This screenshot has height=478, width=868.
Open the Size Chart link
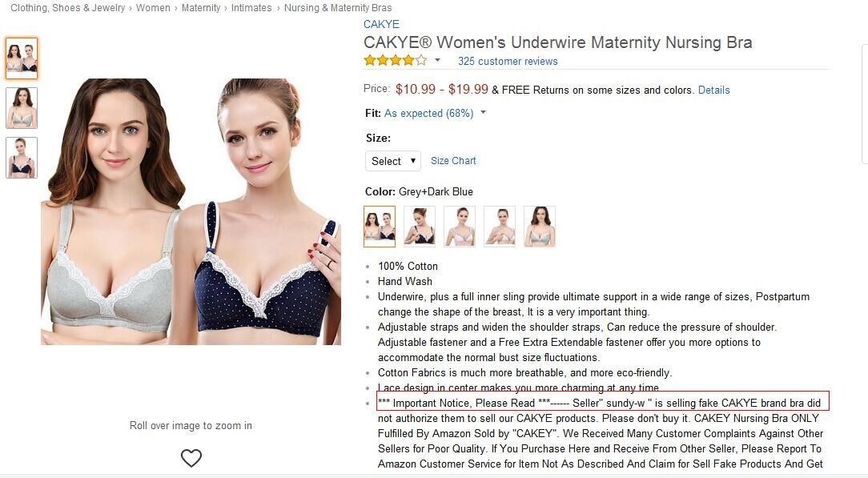pos(453,160)
